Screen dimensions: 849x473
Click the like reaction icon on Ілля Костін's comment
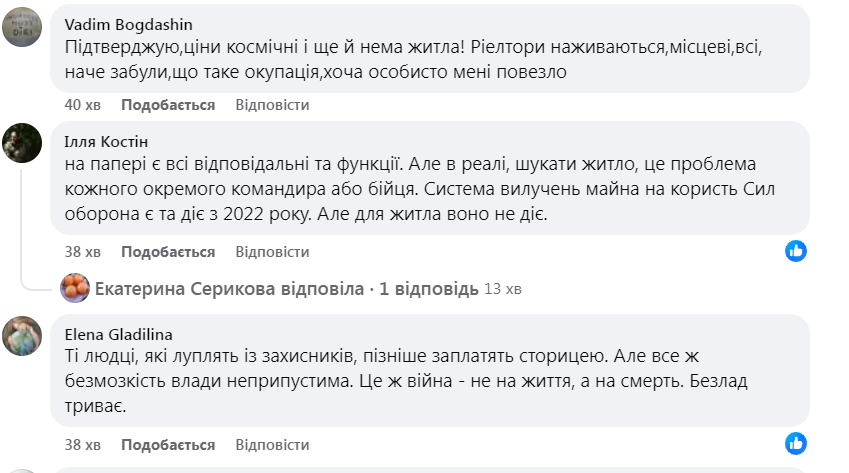[796, 250]
